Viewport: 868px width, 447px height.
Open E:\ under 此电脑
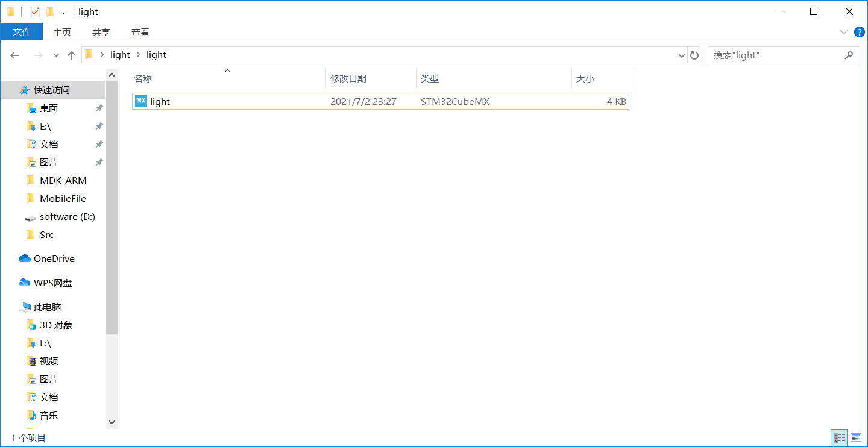(x=45, y=343)
